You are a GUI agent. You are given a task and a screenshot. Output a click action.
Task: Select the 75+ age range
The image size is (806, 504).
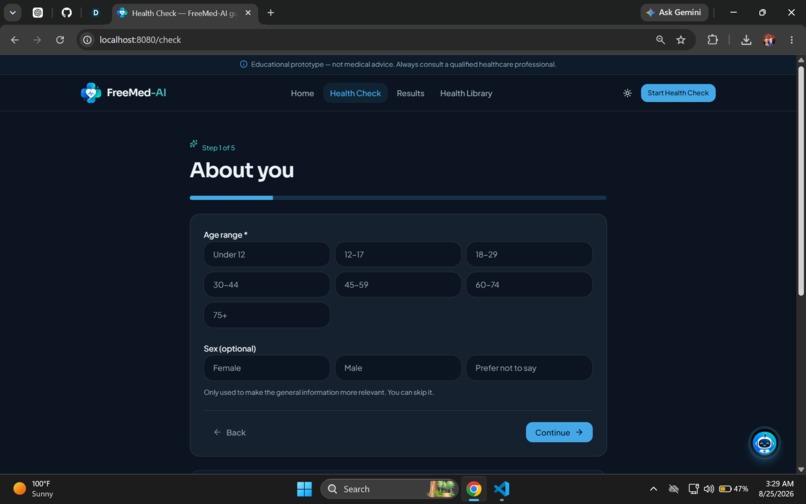[267, 315]
